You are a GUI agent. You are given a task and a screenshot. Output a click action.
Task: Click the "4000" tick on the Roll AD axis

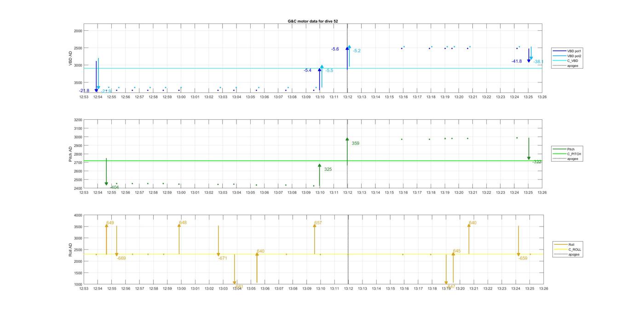pos(78,215)
